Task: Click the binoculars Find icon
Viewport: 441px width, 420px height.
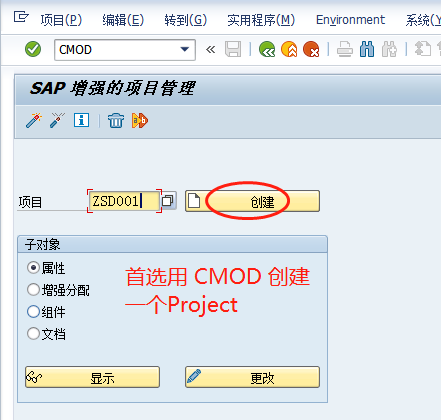Action: pos(367,50)
